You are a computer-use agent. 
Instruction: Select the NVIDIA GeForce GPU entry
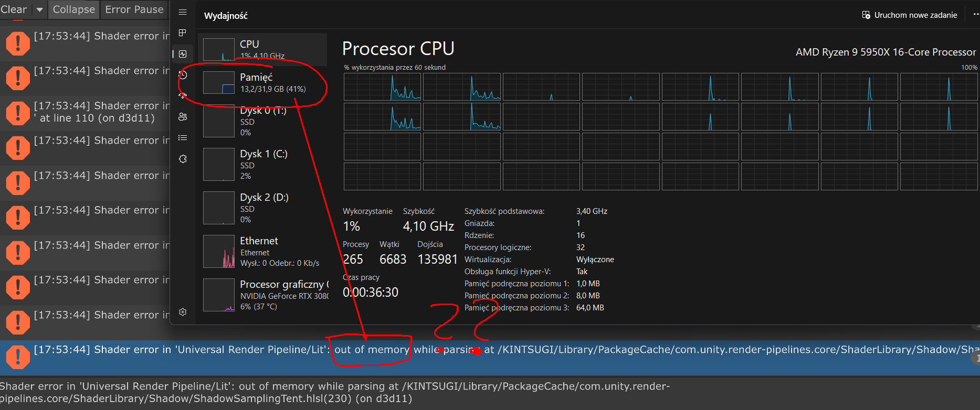click(262, 295)
